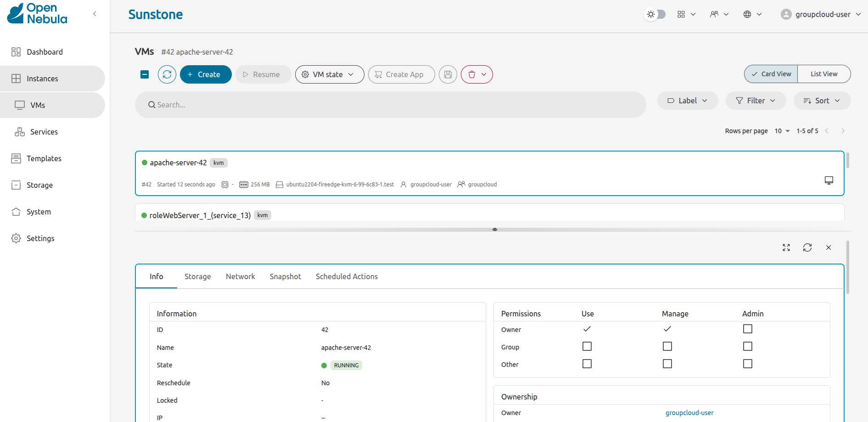This screenshot has width=868, height=422.
Task: Open VNC console for apache-server-42
Action: (829, 180)
